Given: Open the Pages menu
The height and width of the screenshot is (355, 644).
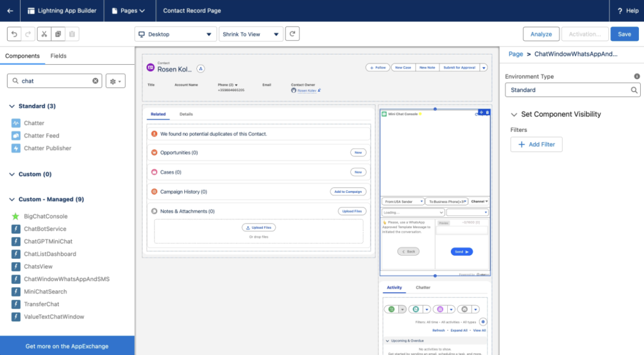Looking at the screenshot, I should pos(128,11).
